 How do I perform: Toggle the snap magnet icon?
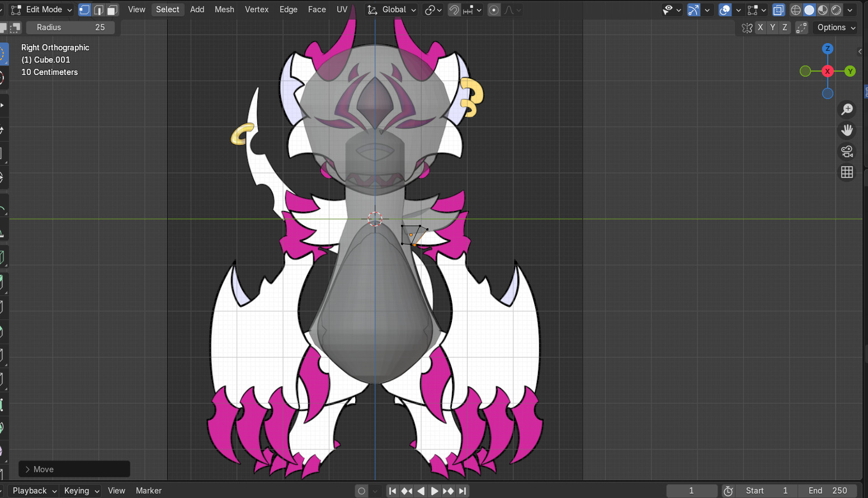tap(454, 10)
